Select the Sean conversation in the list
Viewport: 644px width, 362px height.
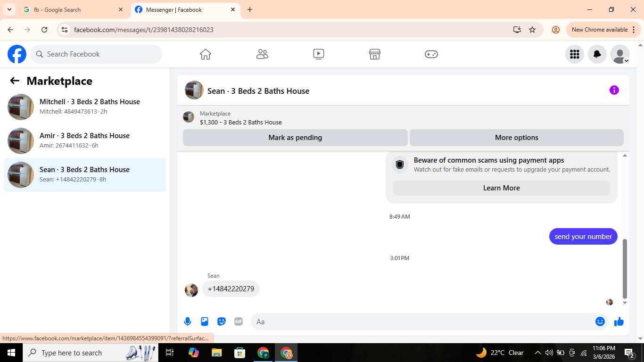tap(85, 175)
